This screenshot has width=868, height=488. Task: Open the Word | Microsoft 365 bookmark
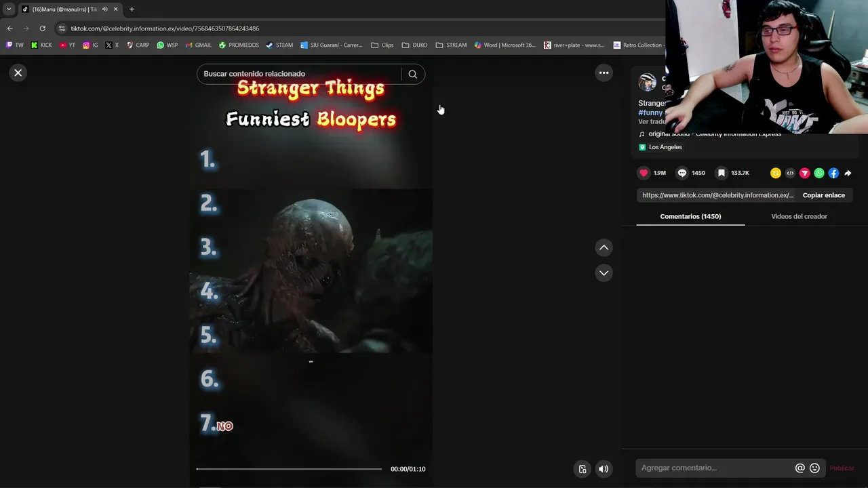505,45
